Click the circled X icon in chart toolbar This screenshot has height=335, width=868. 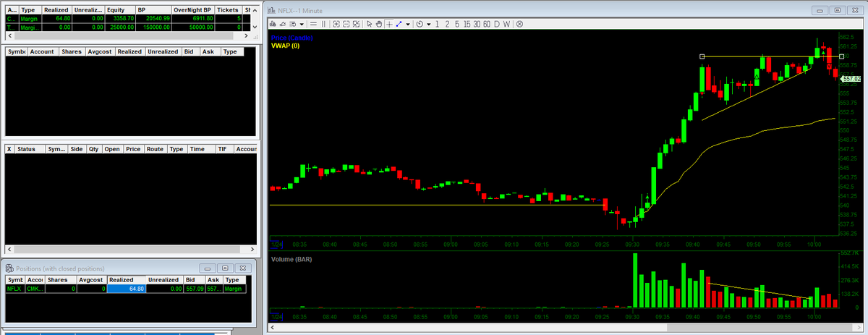tap(519, 24)
